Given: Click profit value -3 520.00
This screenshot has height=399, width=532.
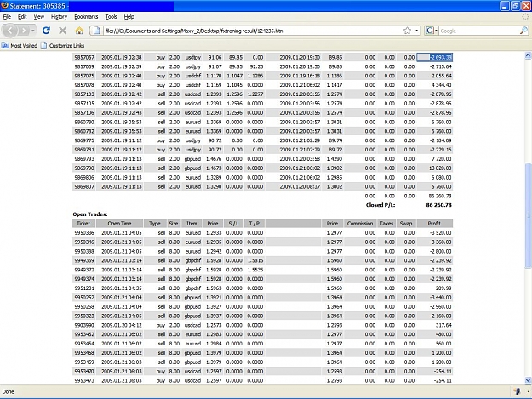Looking at the screenshot, I should tap(440, 233).
